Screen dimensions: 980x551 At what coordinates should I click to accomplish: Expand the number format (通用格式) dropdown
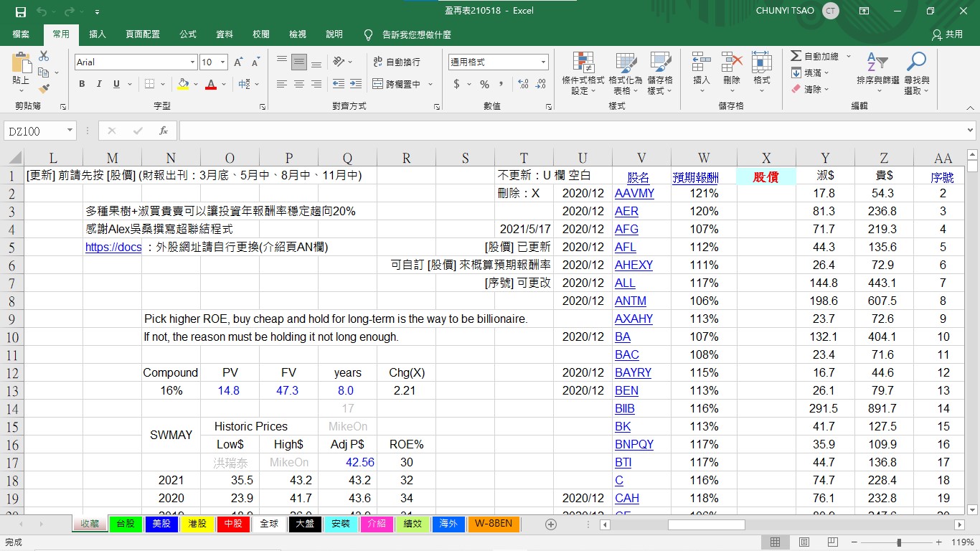[x=543, y=62]
